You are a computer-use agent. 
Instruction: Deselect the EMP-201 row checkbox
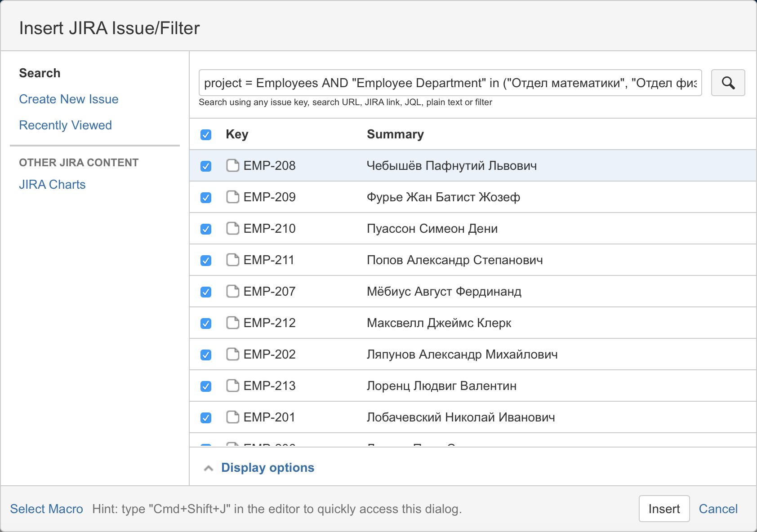[206, 418]
